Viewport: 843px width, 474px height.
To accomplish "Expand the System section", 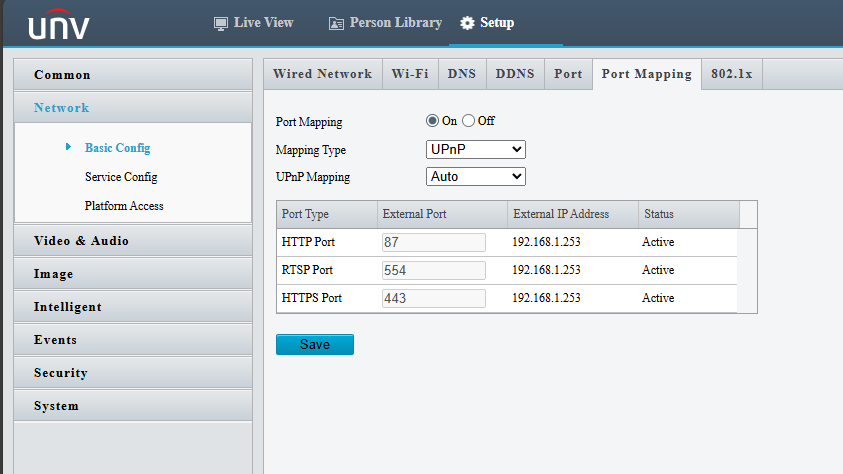I will point(133,406).
